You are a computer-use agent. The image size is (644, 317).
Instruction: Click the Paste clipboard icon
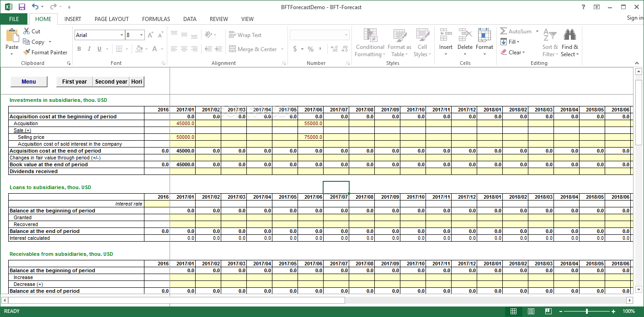click(12, 36)
